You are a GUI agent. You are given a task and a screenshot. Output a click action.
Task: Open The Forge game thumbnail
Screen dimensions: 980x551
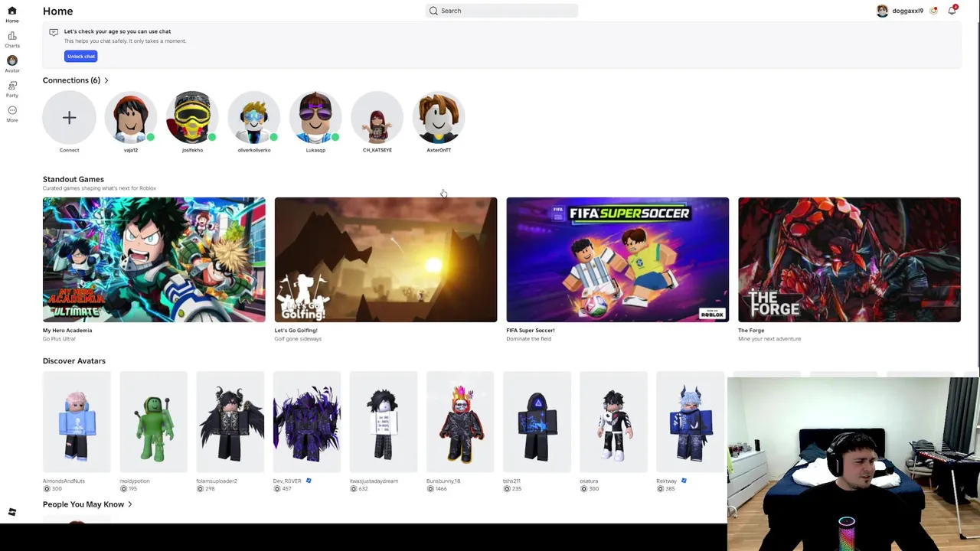(x=849, y=259)
